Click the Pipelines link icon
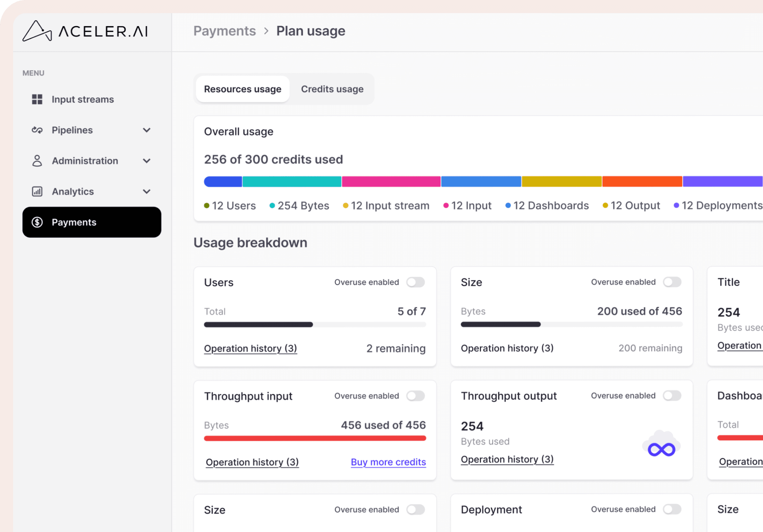Image resolution: width=763 pixels, height=532 pixels. (37, 130)
